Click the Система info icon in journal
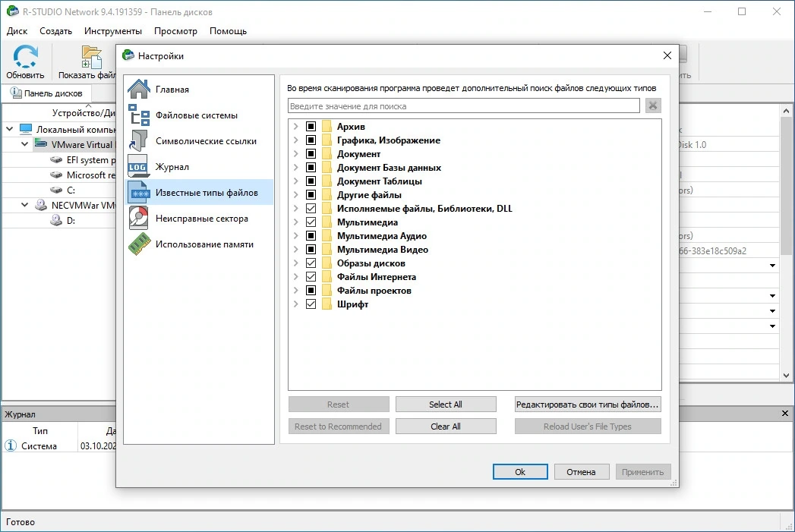 click(11, 446)
